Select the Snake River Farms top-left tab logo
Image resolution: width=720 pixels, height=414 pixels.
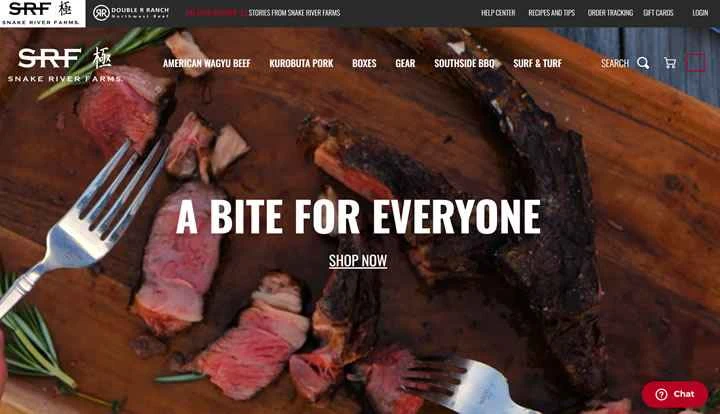coord(42,13)
